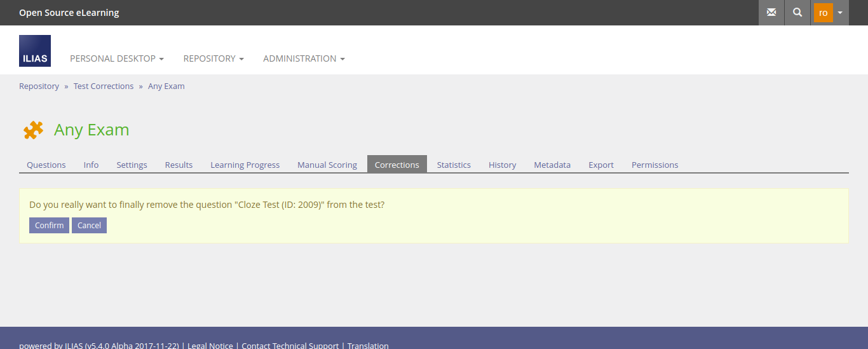Open the search magnifier icon
868x349 pixels.
coord(797,13)
